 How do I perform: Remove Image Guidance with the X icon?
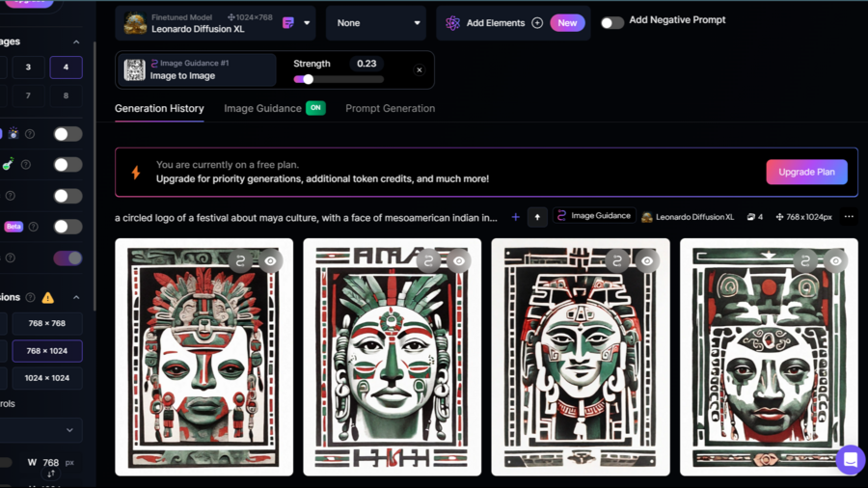pyautogui.click(x=420, y=70)
